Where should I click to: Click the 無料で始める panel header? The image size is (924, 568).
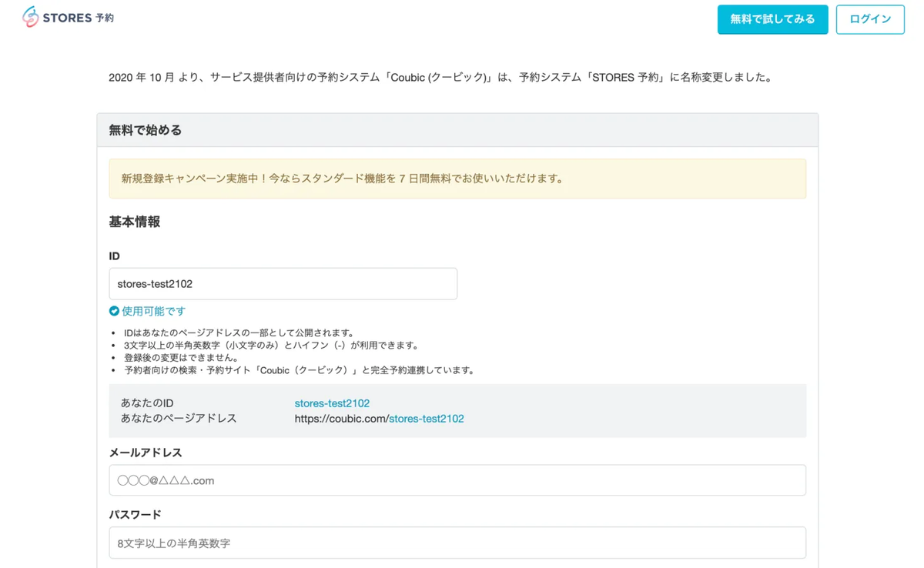[457, 130]
